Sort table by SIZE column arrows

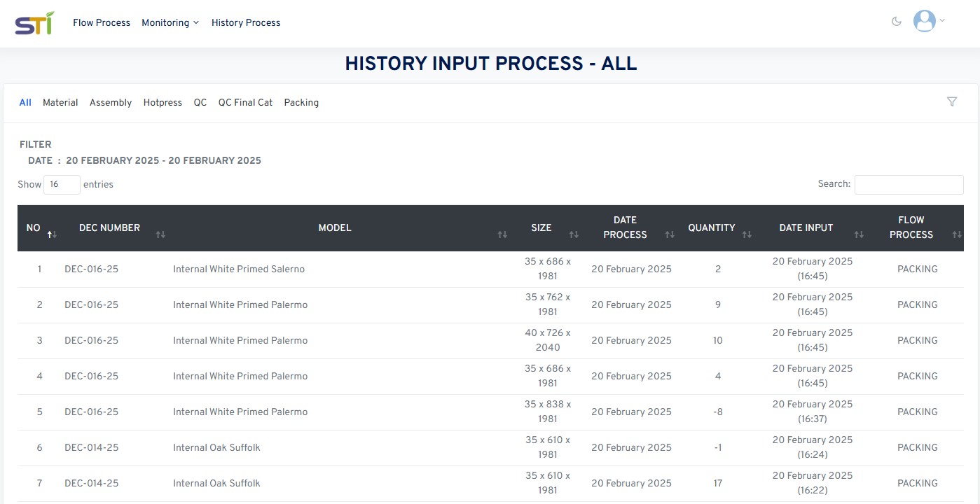pyautogui.click(x=574, y=234)
